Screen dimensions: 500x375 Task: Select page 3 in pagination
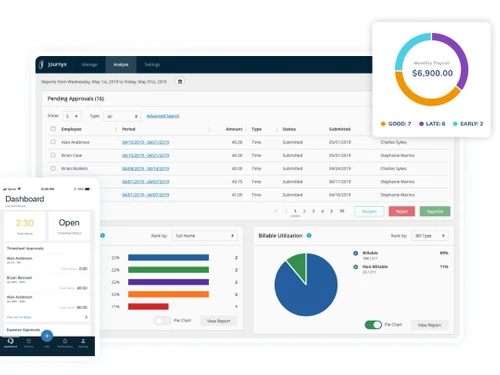[x=313, y=211]
